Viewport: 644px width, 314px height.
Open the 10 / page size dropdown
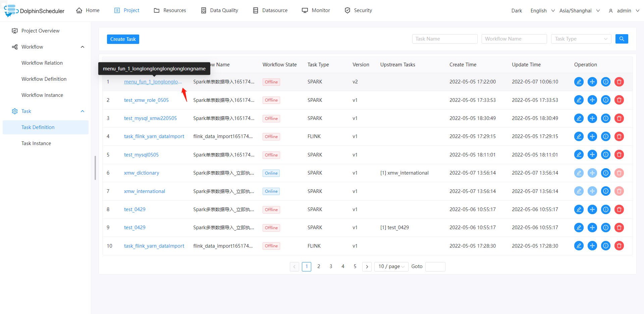pos(391,266)
